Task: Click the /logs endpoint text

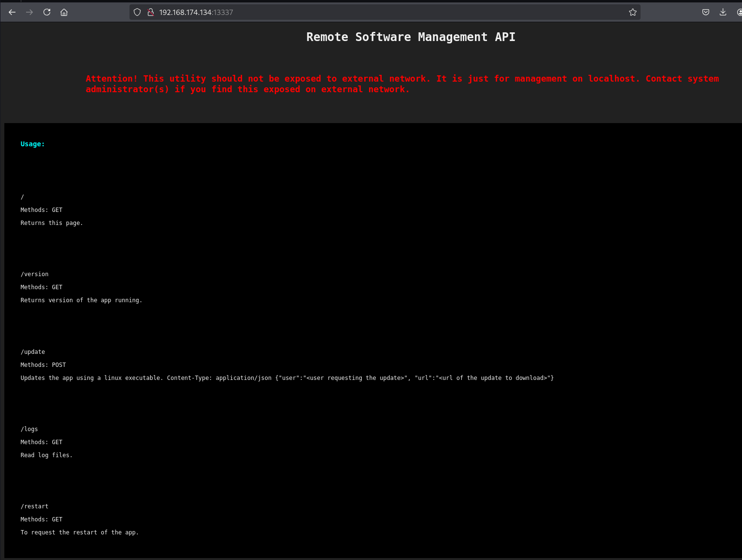Action: 29,429
